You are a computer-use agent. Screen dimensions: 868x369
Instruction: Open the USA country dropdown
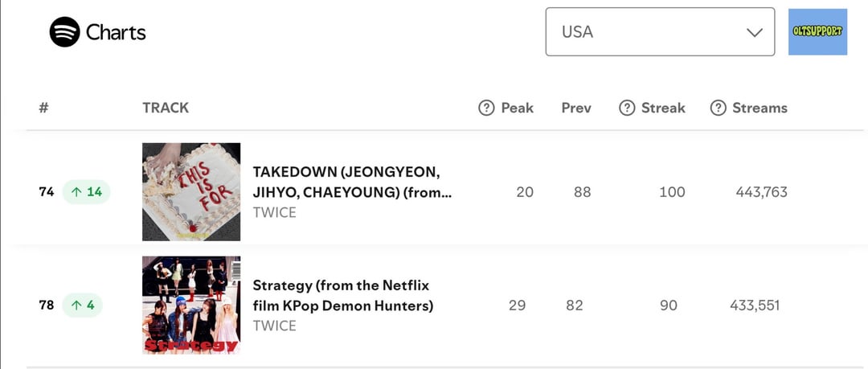659,32
